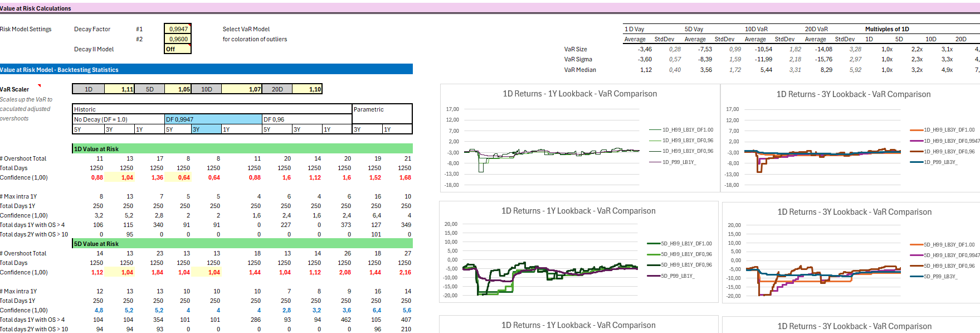
Task: Click the green '5D Value at Risk' header
Action: click(x=242, y=244)
